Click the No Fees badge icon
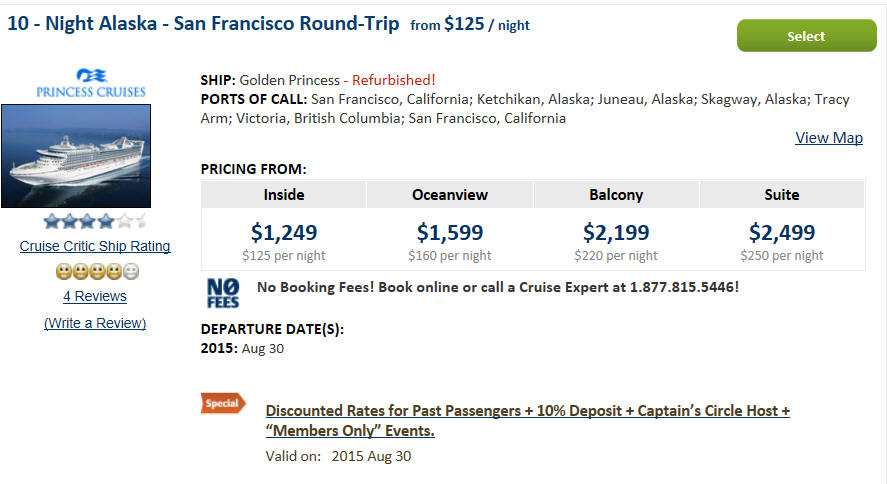 (x=223, y=293)
